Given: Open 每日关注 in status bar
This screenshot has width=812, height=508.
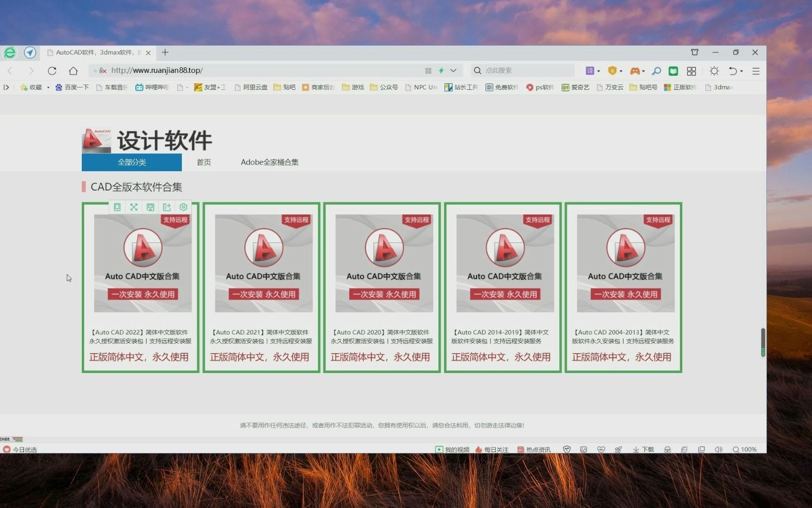Looking at the screenshot, I should [492, 450].
